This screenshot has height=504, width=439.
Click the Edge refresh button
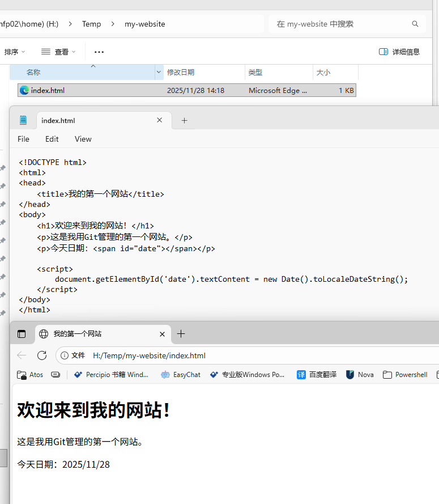[x=42, y=355]
